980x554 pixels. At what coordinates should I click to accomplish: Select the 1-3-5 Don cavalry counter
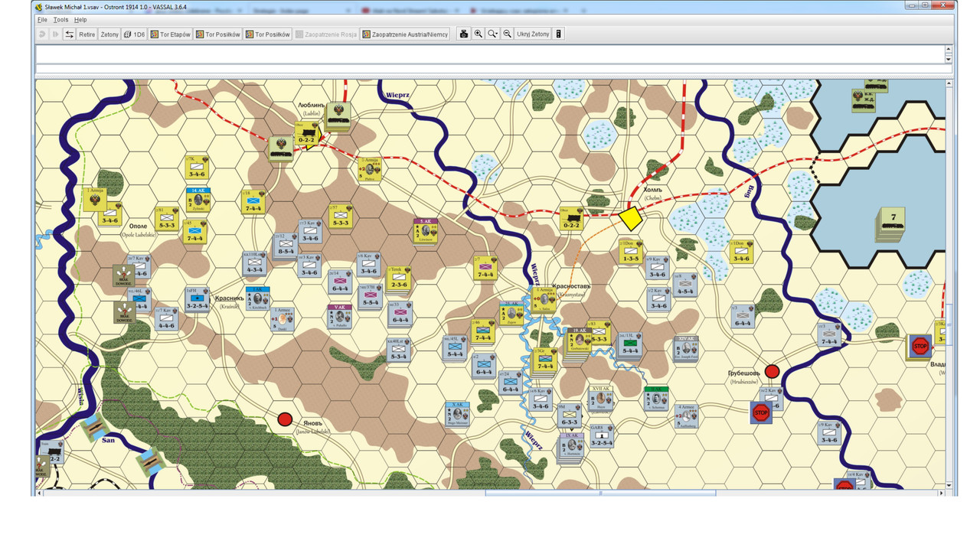point(631,252)
